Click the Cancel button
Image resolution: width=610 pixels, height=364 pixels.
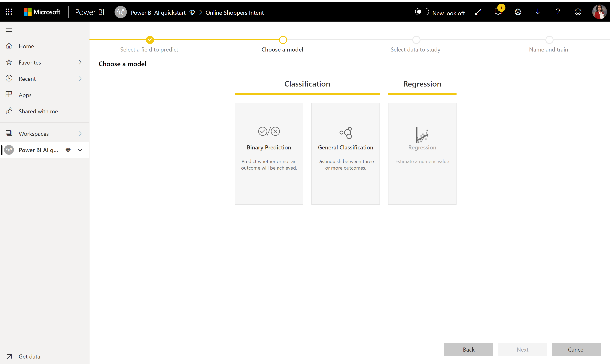tap(576, 349)
